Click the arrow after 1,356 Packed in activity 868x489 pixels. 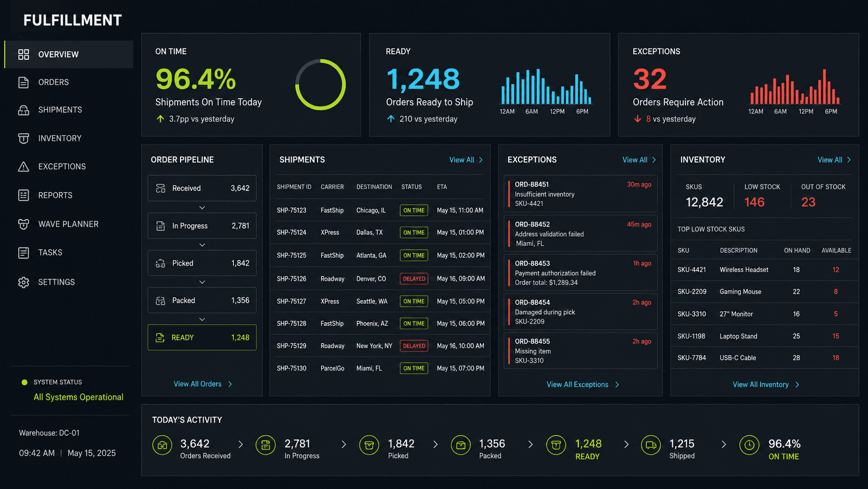[530, 444]
